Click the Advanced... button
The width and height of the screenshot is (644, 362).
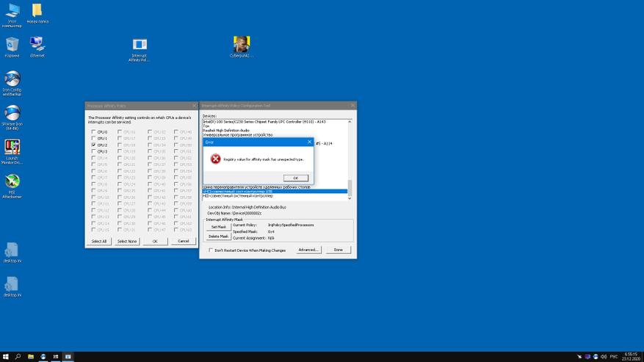[308, 250]
